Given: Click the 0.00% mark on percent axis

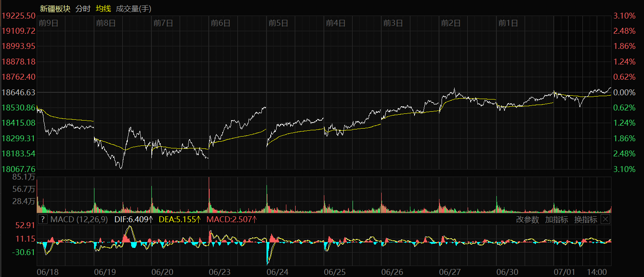Looking at the screenshot, I should pyautogui.click(x=623, y=92).
